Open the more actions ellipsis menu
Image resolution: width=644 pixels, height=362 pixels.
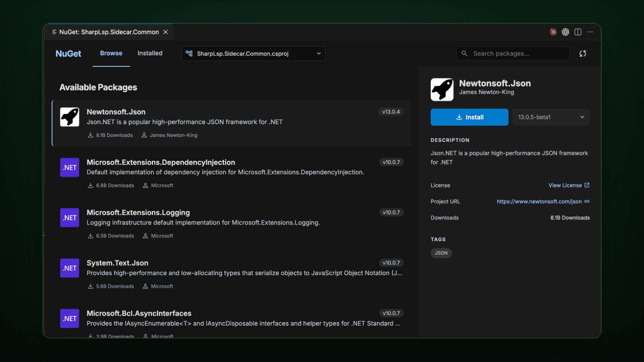(x=590, y=32)
